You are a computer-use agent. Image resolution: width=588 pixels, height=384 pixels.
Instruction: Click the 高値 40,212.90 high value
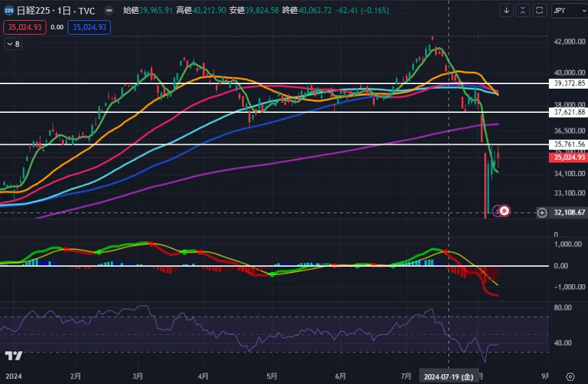point(201,10)
